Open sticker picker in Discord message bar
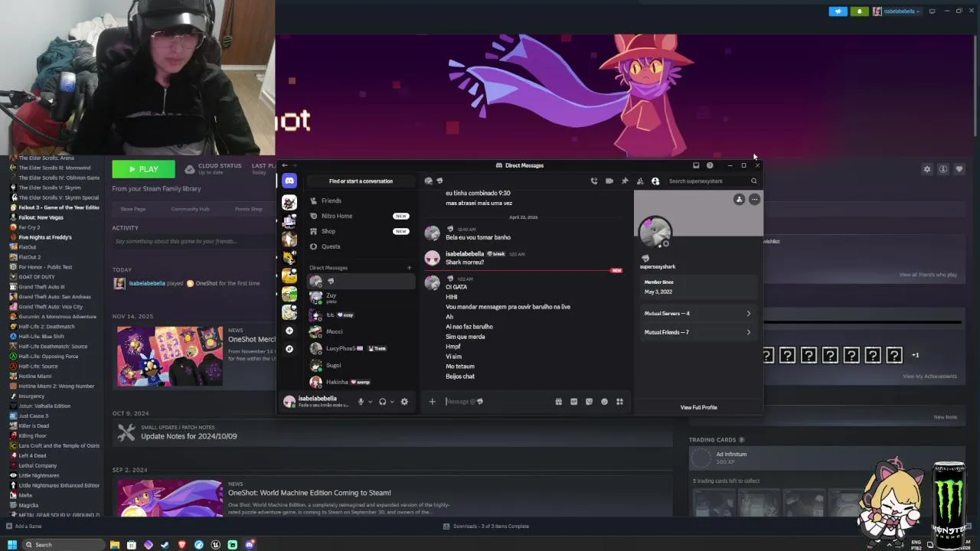This screenshot has height=551, width=980. 589,402
